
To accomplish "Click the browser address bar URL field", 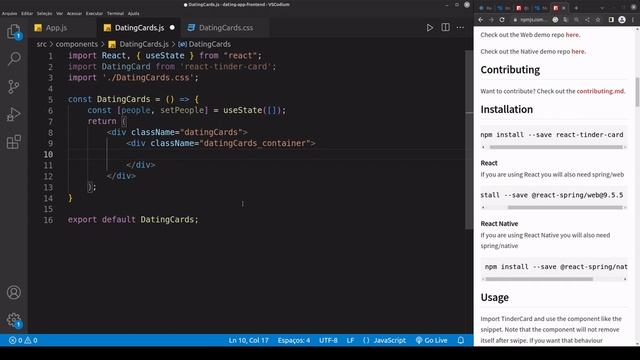I will (x=533, y=20).
